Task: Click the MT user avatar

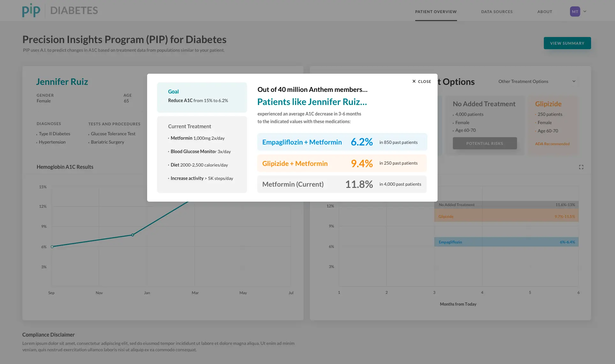Action: (575, 11)
